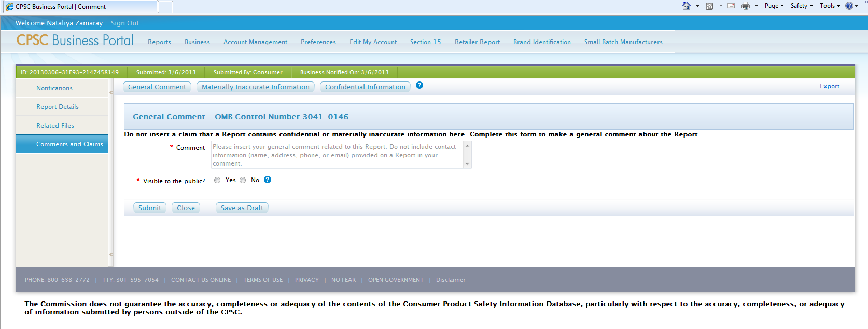Click the Submitted: 3/6/2013 text
This screenshot has width=868, height=329.
(x=166, y=72)
